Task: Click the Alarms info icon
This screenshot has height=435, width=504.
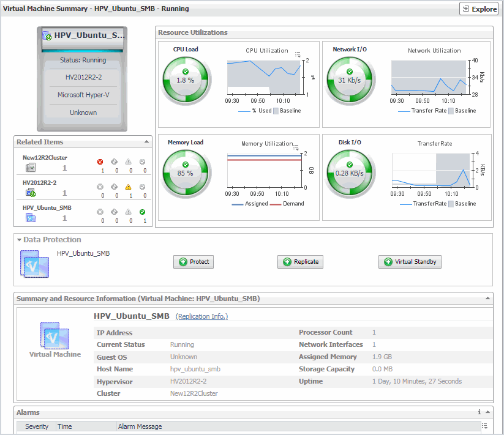Action: [x=479, y=412]
